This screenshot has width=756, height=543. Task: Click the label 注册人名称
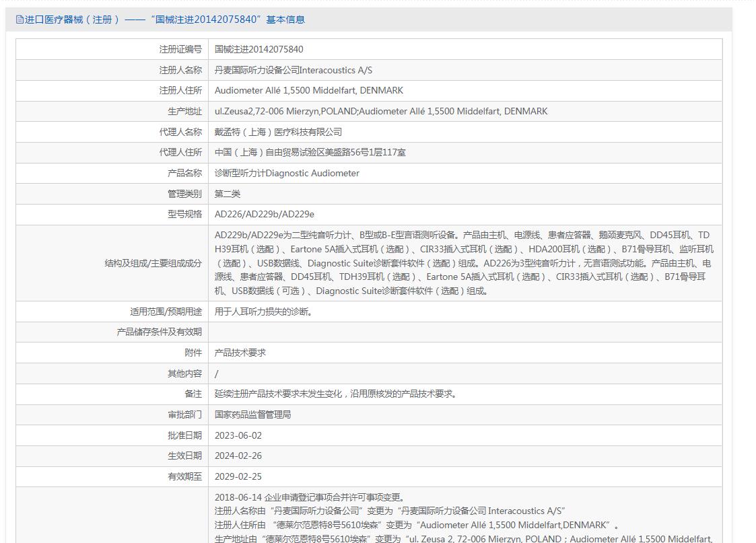180,70
